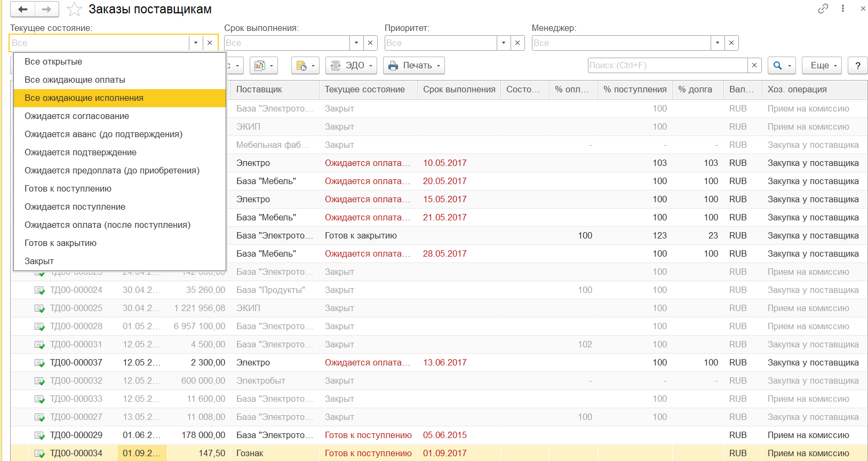
Task: Sort by the Поставщик column header
Action: click(x=259, y=90)
